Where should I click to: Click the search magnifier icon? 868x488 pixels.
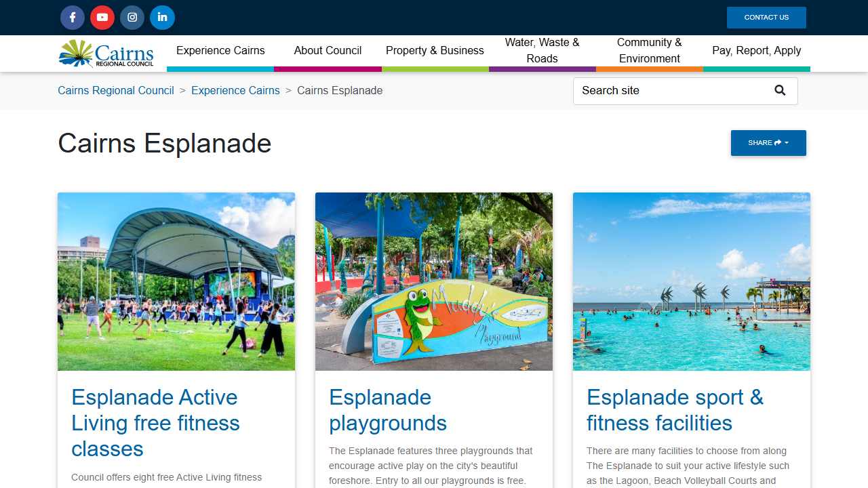780,91
